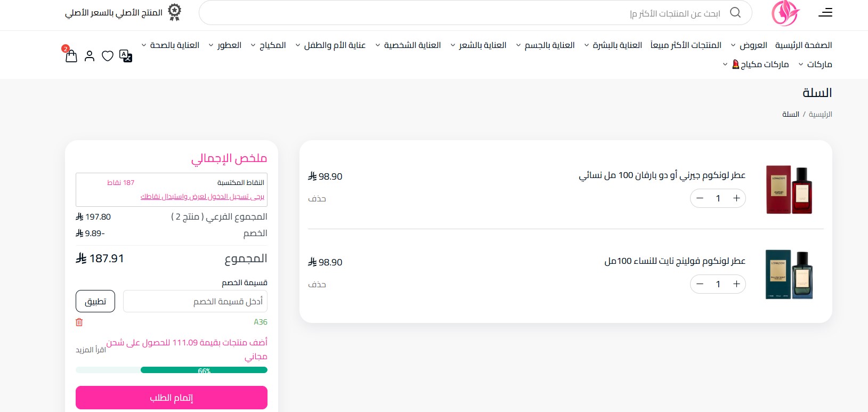Click the 187 نقاط earned points value
Image resolution: width=868 pixels, height=412 pixels.
pos(121,182)
